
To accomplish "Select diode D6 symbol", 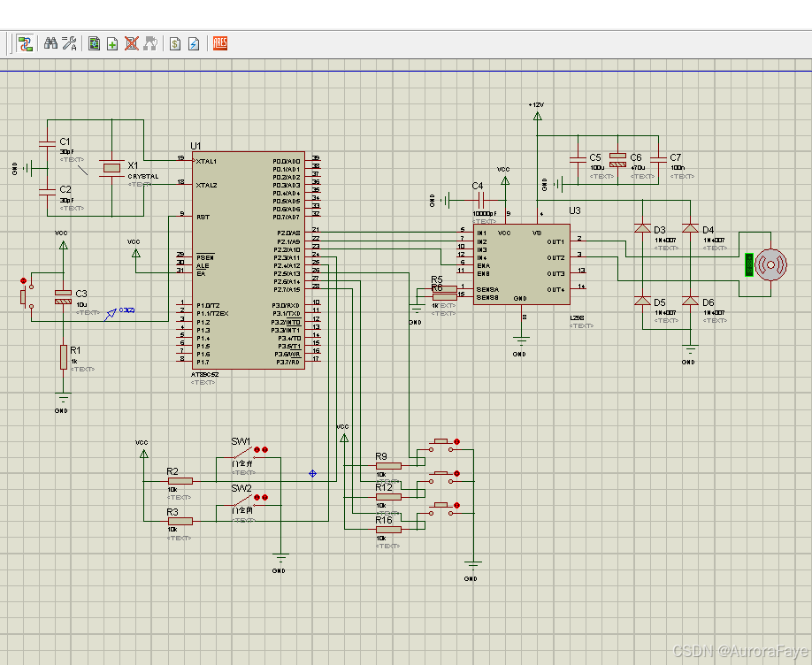I will pos(690,301).
